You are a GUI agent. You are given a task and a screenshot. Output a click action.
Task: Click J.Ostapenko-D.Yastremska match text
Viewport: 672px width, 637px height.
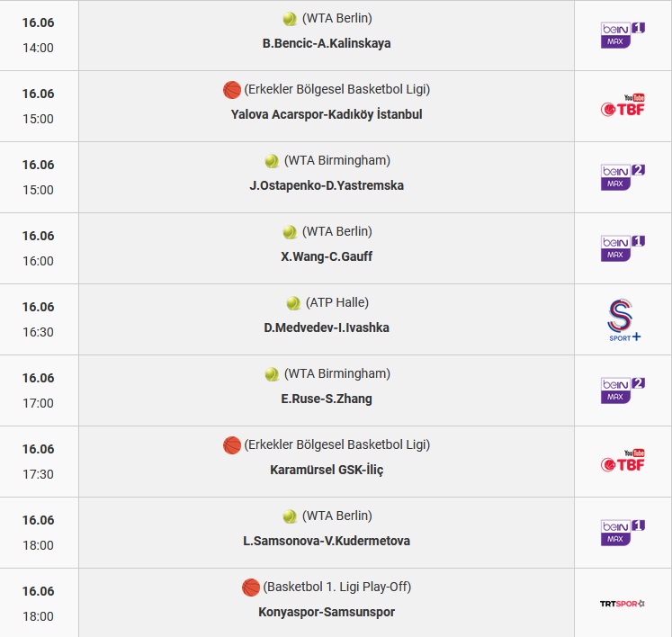pos(327,185)
